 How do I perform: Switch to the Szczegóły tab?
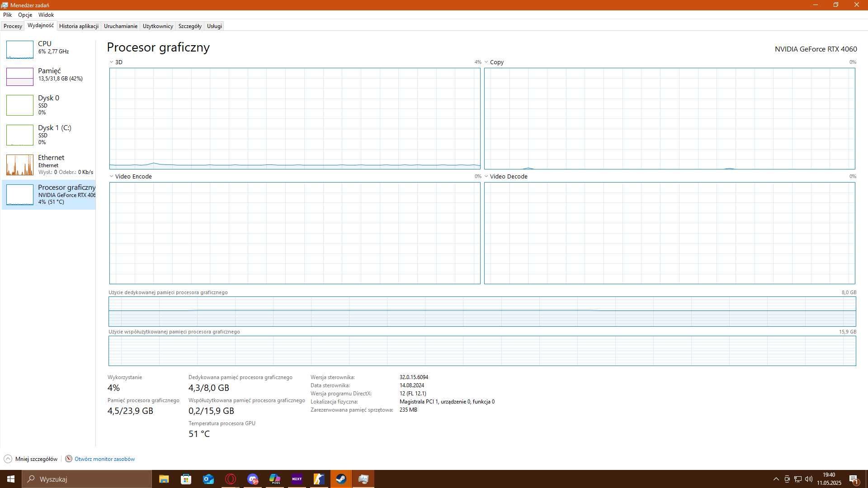(190, 26)
